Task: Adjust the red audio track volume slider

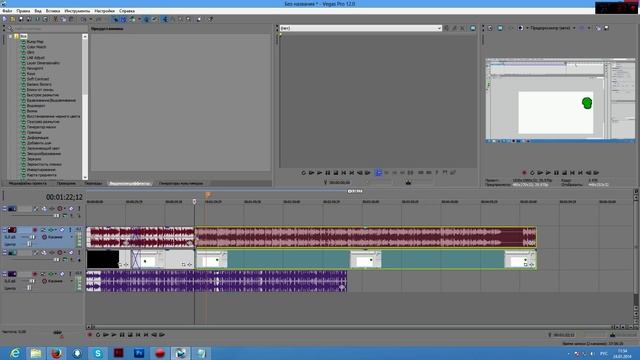Action: tap(33, 237)
